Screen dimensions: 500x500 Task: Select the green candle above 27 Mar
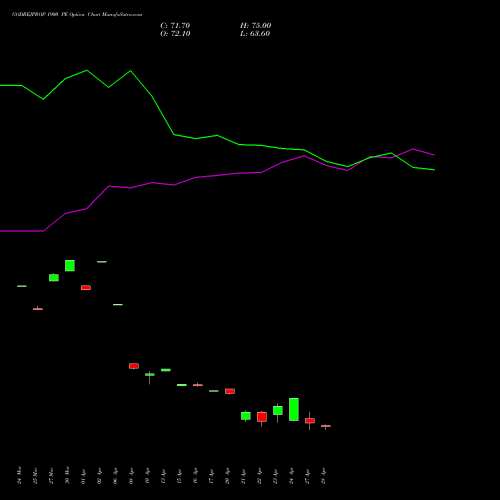coord(54,278)
